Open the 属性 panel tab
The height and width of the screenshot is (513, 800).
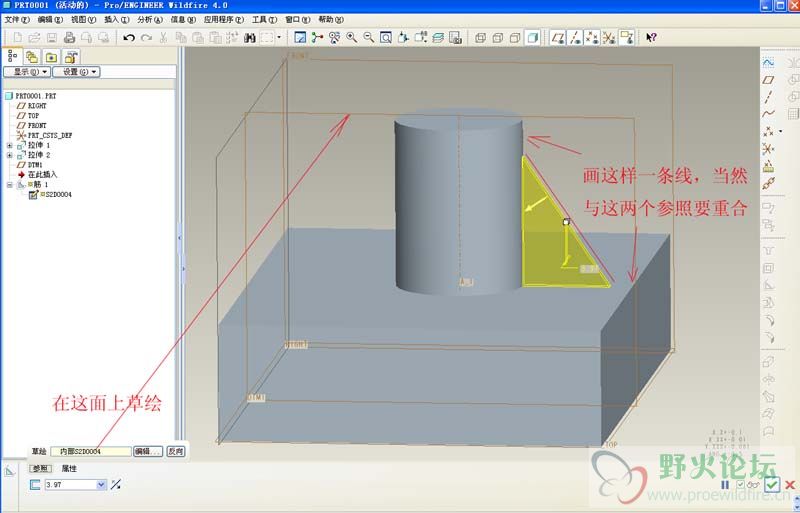69,468
